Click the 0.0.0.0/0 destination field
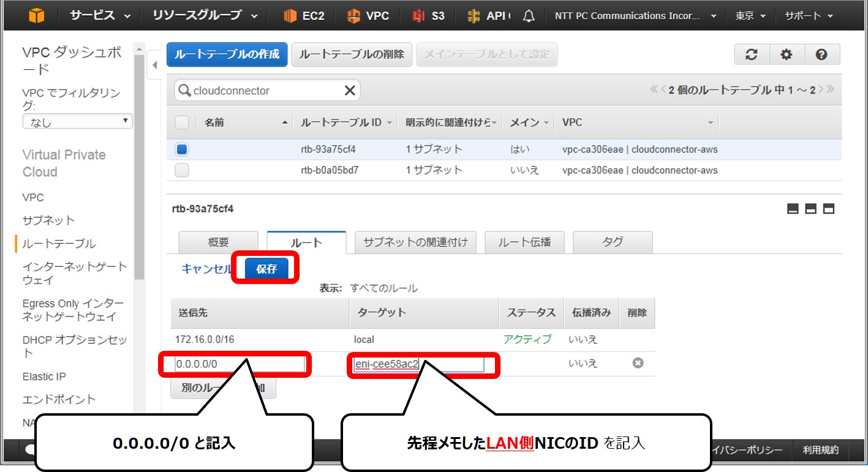868x472 pixels. (240, 364)
